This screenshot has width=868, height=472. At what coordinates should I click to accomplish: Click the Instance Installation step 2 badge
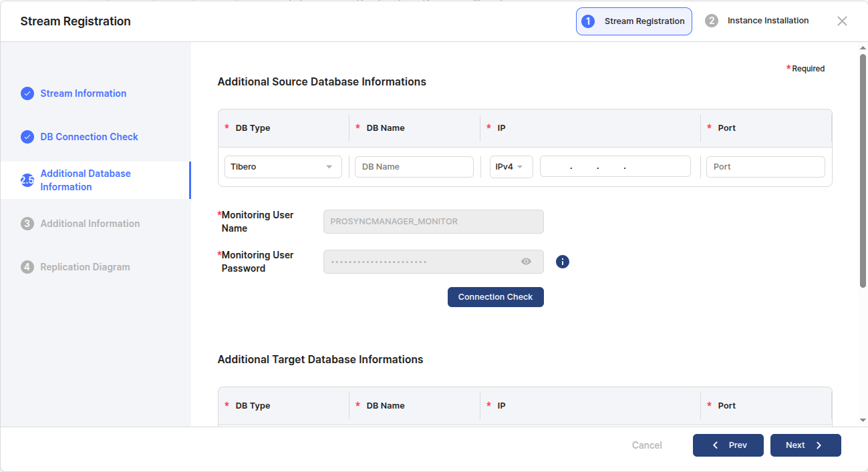click(x=712, y=21)
